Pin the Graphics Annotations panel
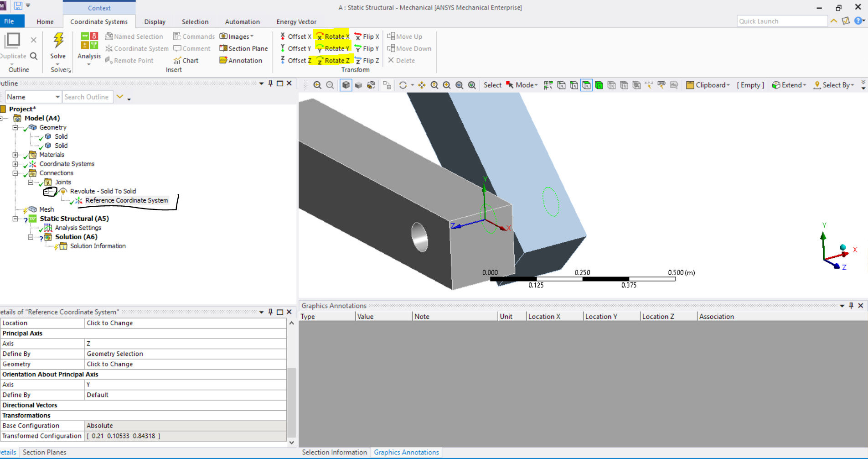This screenshot has height=459, width=868. [851, 306]
